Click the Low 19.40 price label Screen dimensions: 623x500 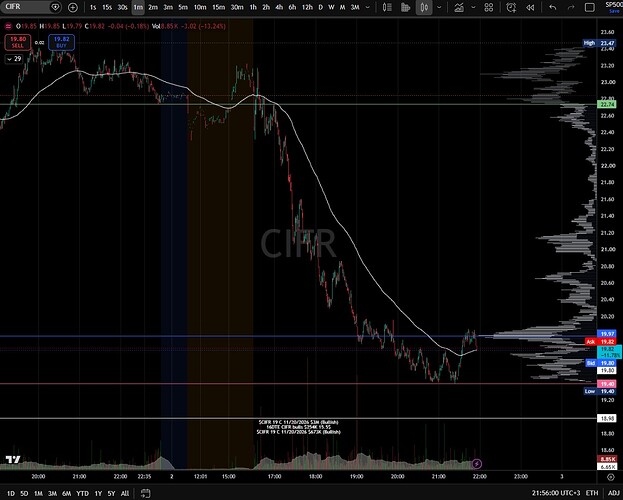[x=600, y=391]
